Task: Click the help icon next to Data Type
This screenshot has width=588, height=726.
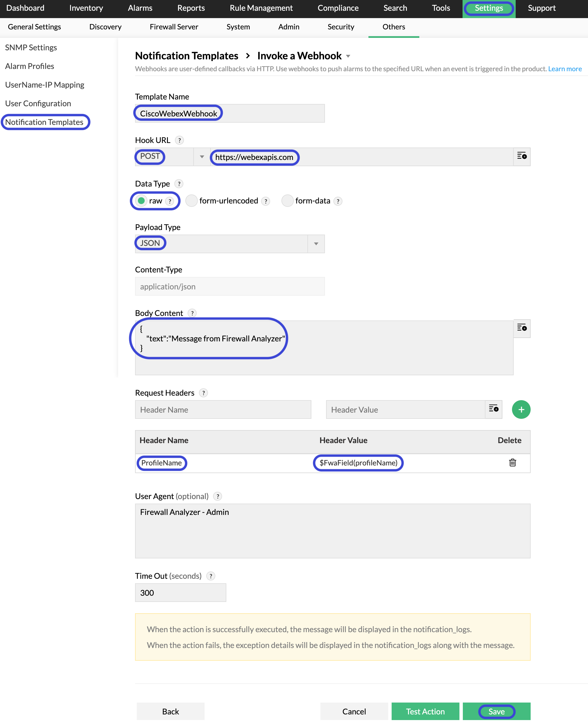Action: [179, 184]
